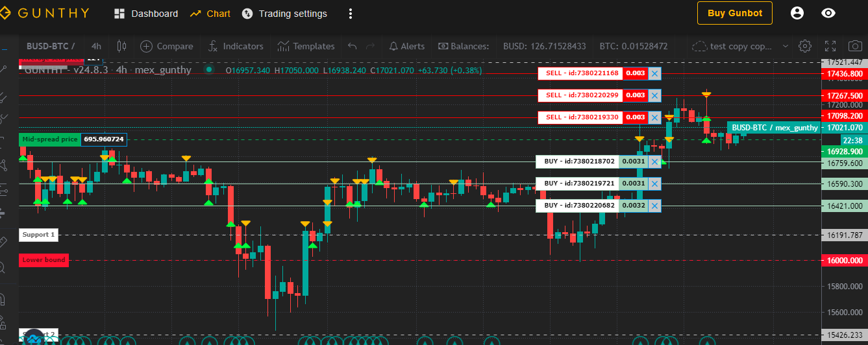Click the 16000.000 lower bound price label
This screenshot has height=345, width=868.
[845, 260]
